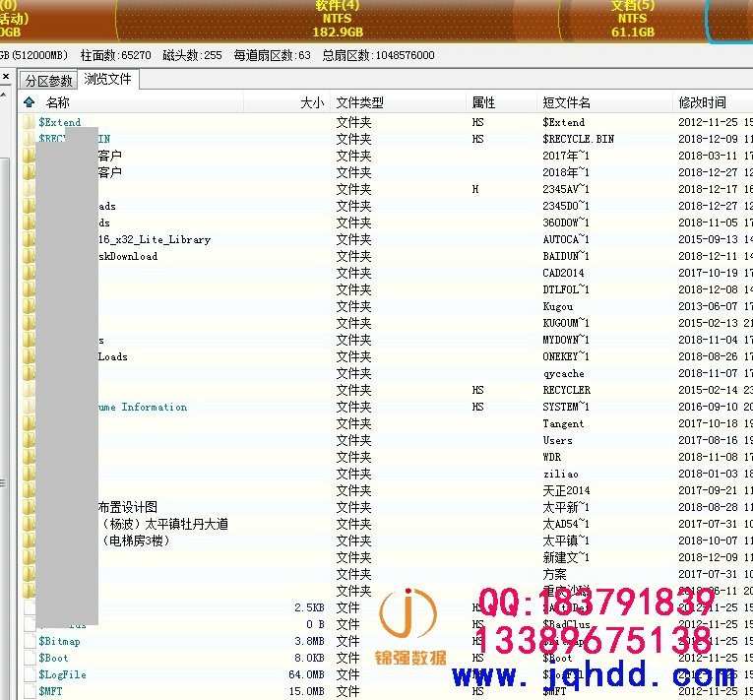Click file icon of $Bitmap
Viewport: 753px width, 700px height.
(x=31, y=641)
